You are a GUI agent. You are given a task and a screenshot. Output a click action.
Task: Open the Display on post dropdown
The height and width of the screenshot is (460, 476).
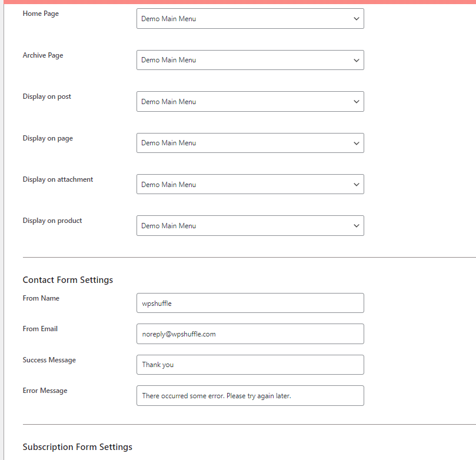[x=250, y=102]
